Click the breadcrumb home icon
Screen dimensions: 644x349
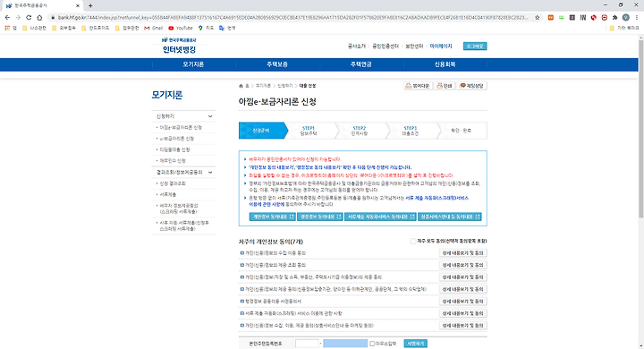[x=241, y=86]
